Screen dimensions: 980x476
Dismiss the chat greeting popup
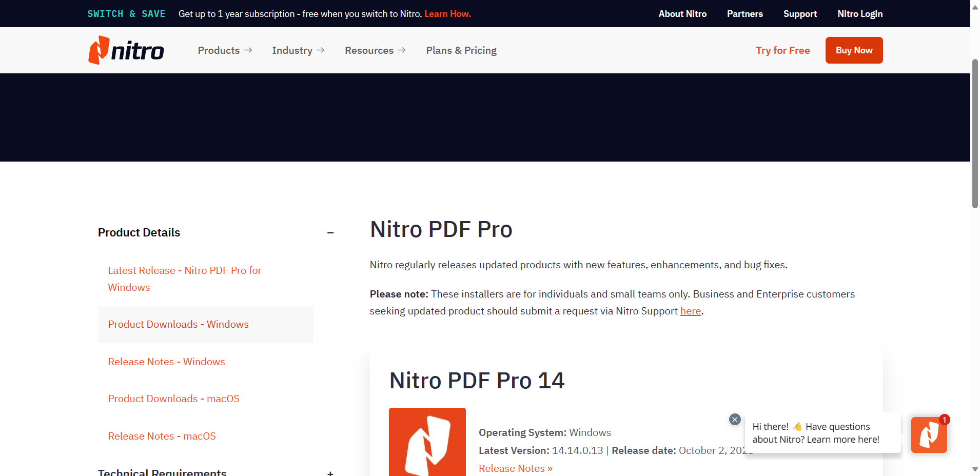pos(735,420)
